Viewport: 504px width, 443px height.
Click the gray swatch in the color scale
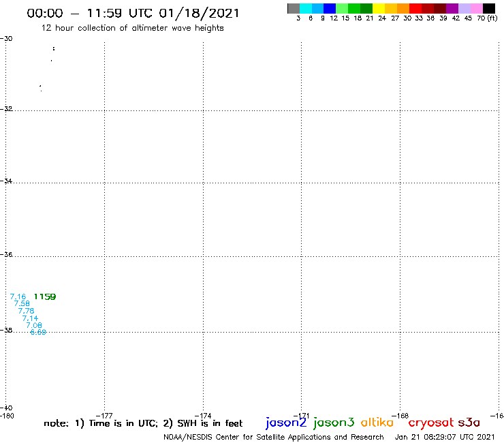click(294, 8)
